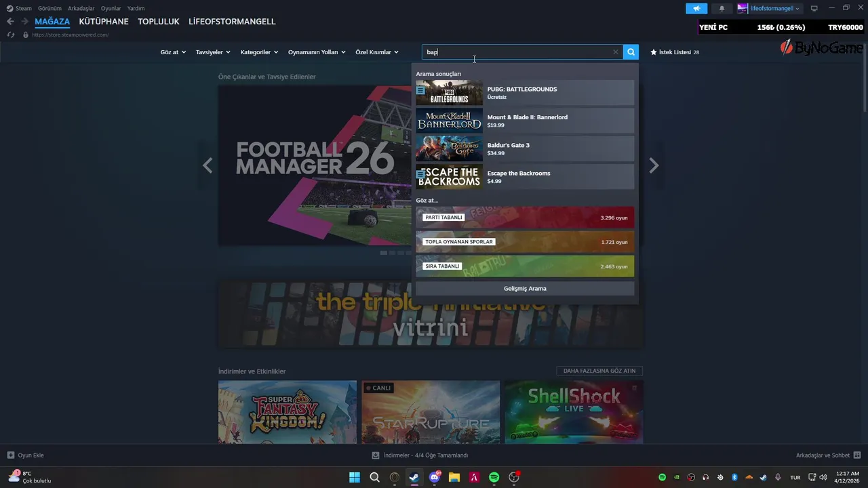Open Windows taskbar search
The width and height of the screenshot is (868, 488).
pos(374,477)
